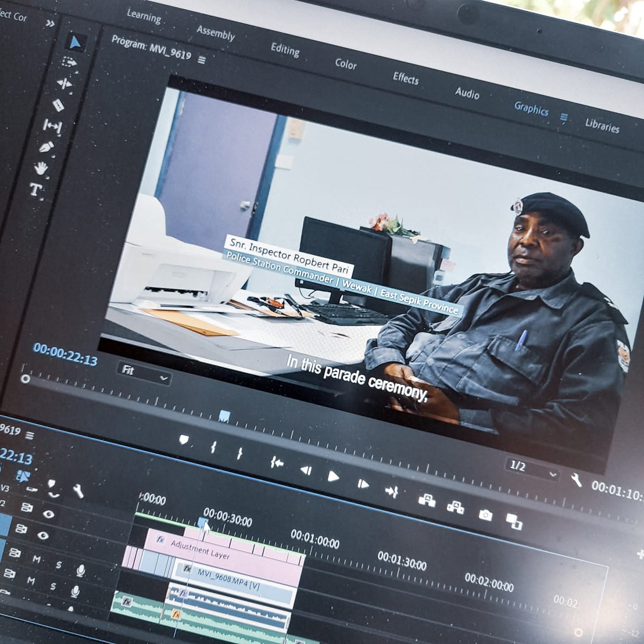This screenshot has height=644, width=644.
Task: Switch to the Editing workspace
Action: tap(285, 49)
